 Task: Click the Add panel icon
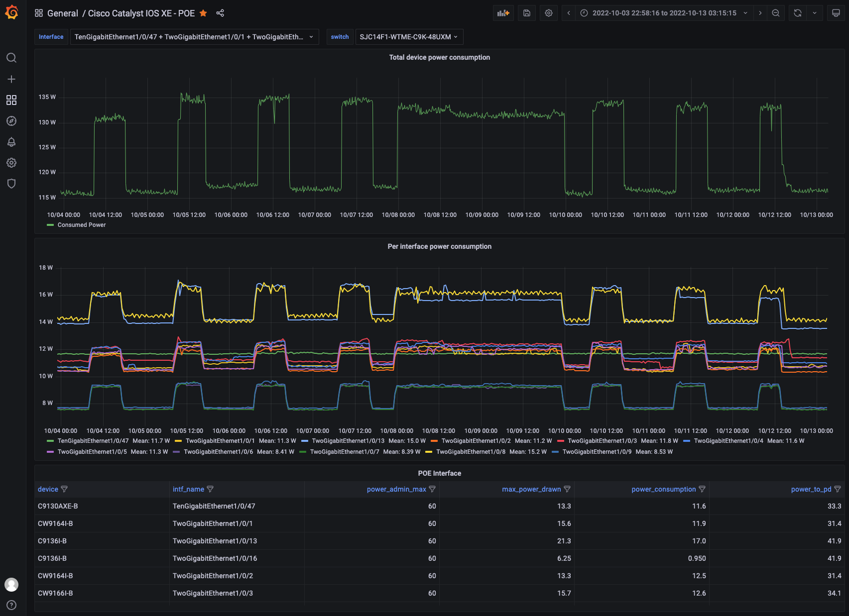tap(503, 13)
